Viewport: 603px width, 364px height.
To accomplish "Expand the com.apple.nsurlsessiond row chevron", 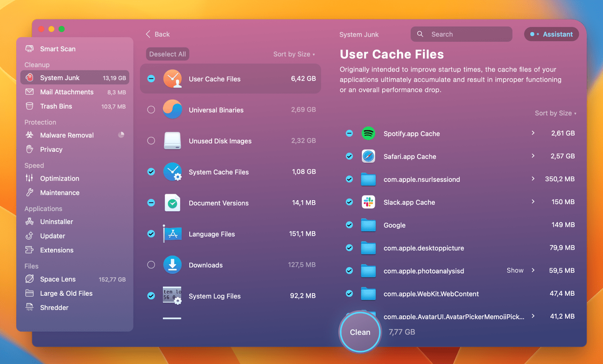I will click(x=533, y=179).
